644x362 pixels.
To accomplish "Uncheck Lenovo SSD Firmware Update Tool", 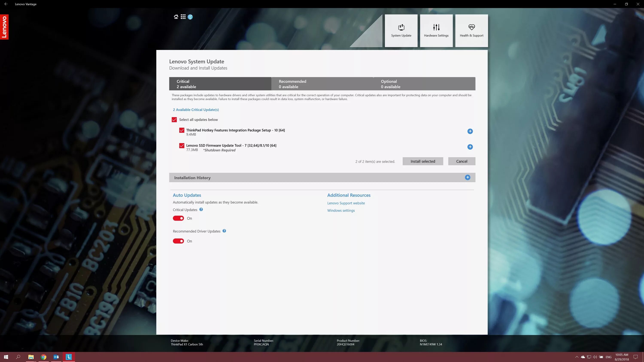I will [x=182, y=146].
